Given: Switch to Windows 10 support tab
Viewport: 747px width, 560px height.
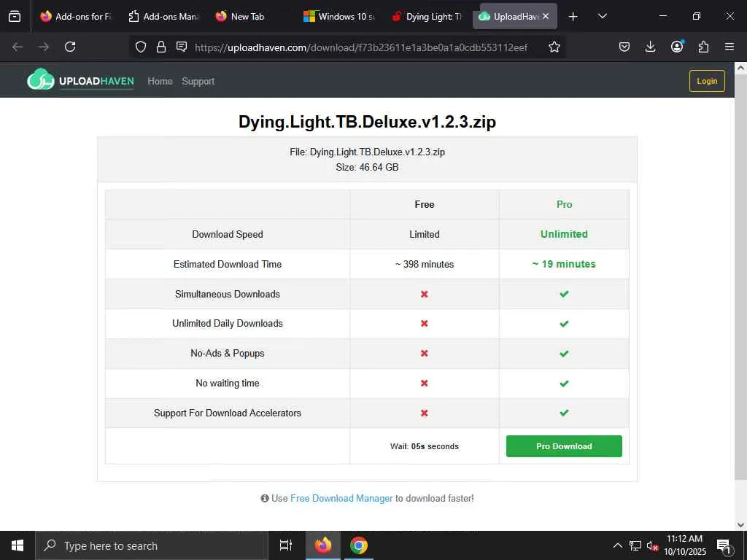Looking at the screenshot, I should click(338, 16).
